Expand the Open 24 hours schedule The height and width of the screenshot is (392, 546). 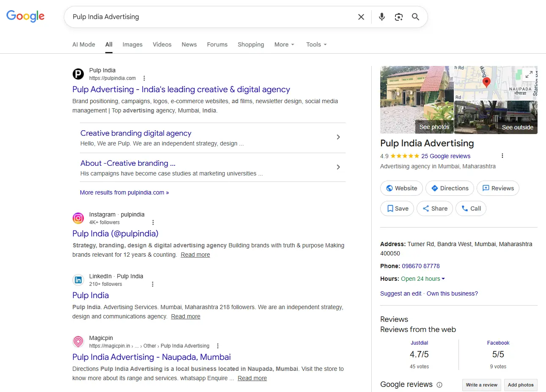coord(423,279)
